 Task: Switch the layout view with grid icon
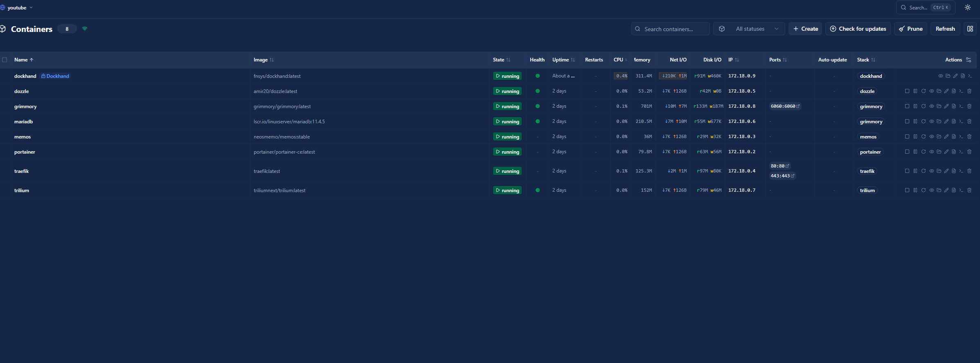(x=970, y=29)
